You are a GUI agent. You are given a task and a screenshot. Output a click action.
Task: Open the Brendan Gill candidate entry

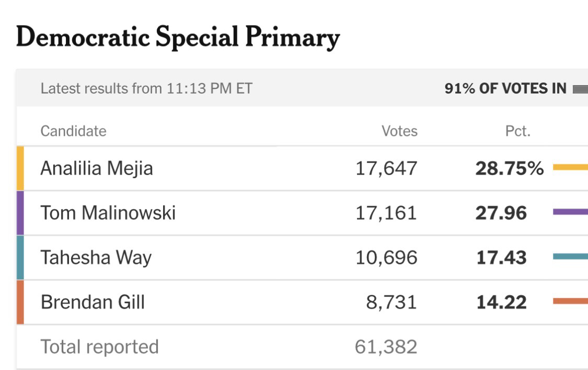(x=93, y=302)
